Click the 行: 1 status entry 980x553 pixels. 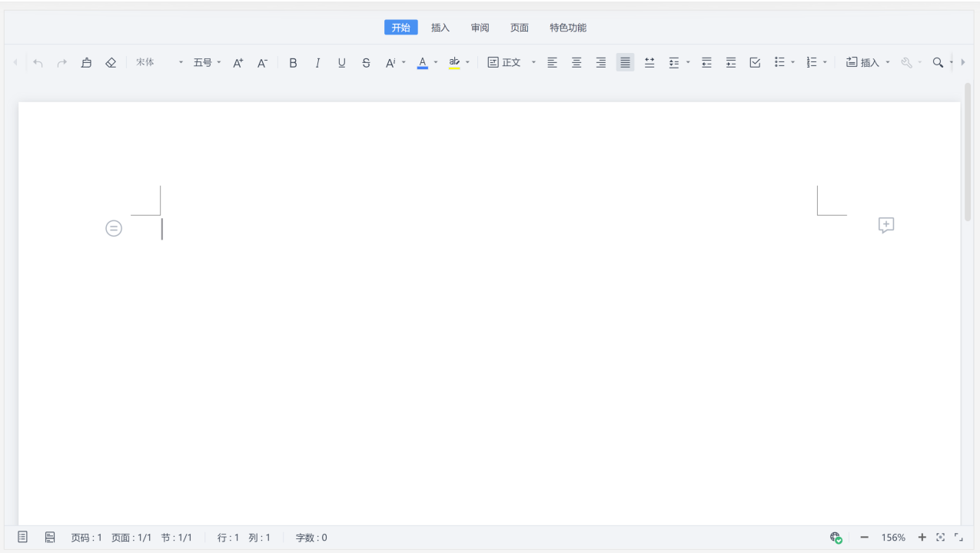228,538
